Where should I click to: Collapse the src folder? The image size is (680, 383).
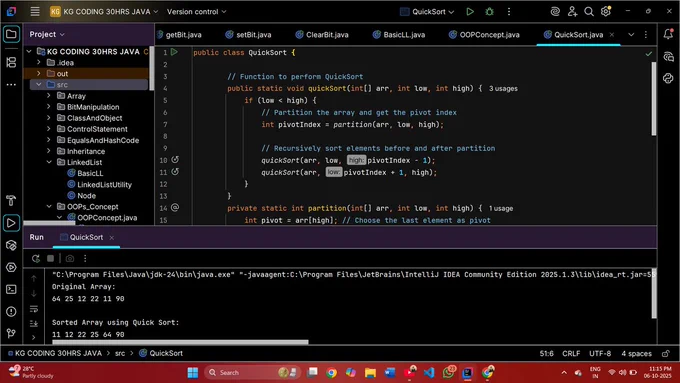[x=39, y=84]
